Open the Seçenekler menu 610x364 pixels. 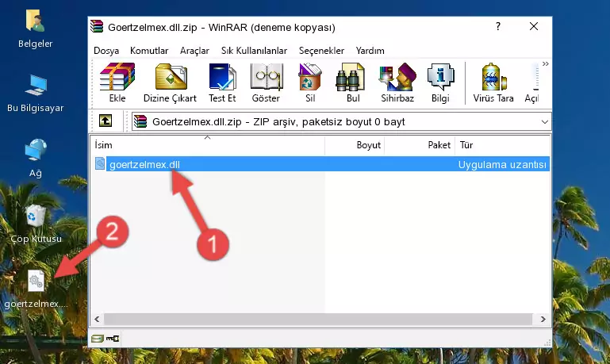(x=321, y=51)
